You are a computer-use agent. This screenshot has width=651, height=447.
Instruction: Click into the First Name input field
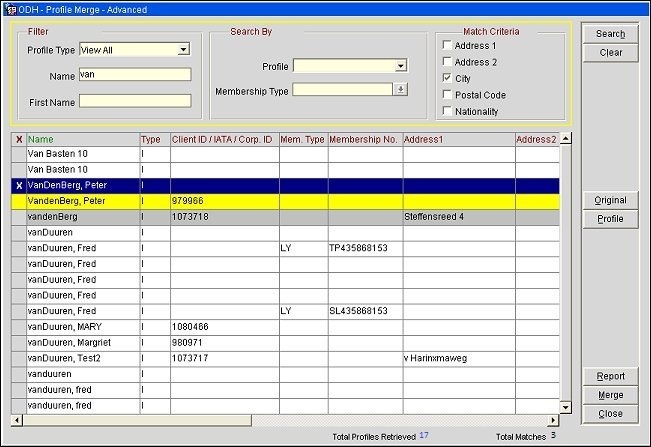[x=135, y=100]
